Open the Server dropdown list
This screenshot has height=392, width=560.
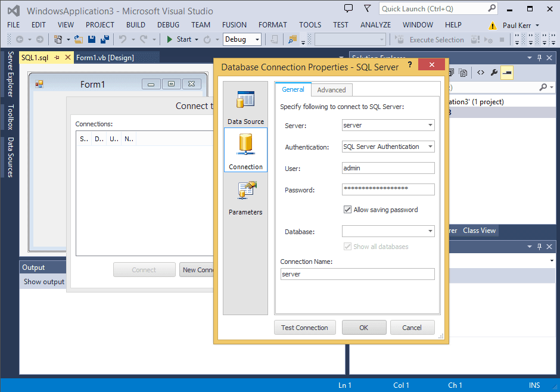[430, 125]
